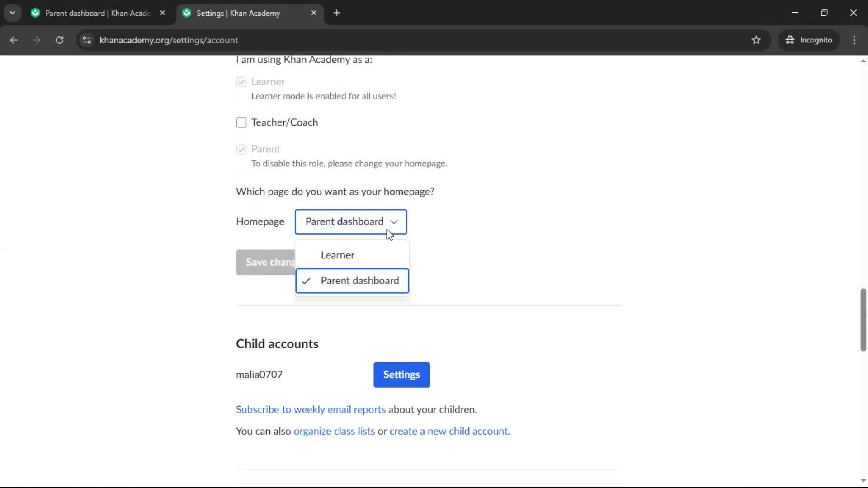Click the scrollbar up arrow
The width and height of the screenshot is (868, 488).
tap(863, 61)
